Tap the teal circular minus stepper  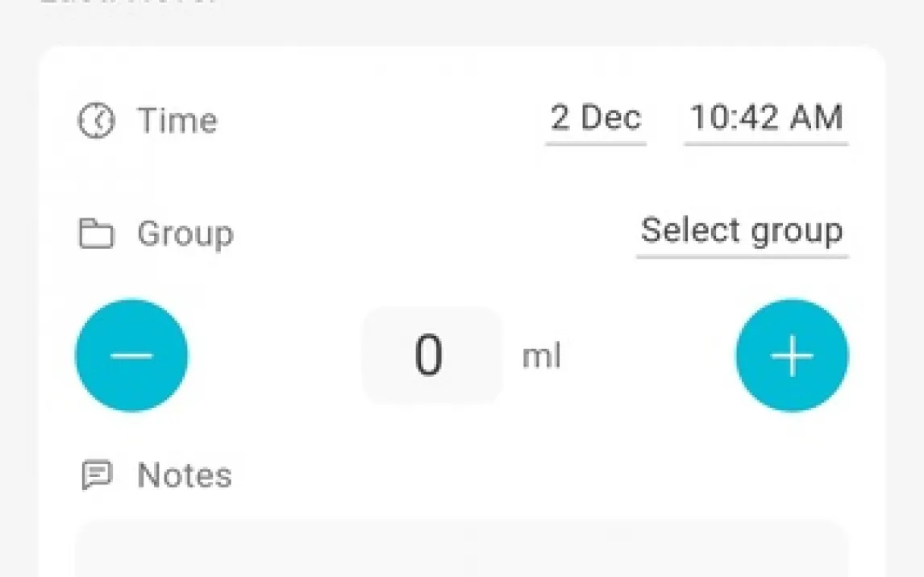click(131, 355)
